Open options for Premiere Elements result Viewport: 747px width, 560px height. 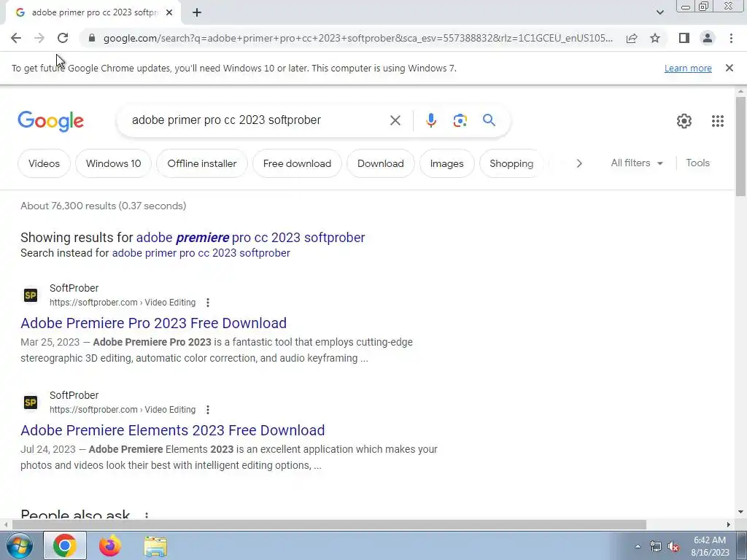coord(208,410)
